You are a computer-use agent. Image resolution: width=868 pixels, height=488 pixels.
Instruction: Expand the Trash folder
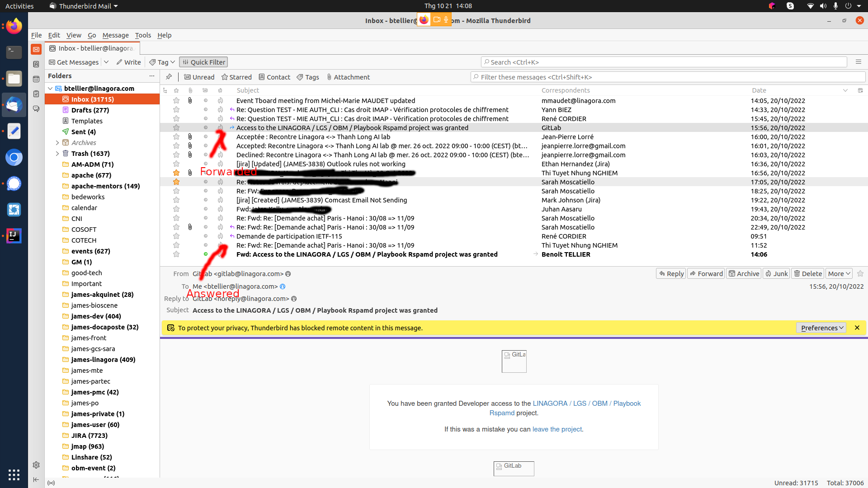57,154
